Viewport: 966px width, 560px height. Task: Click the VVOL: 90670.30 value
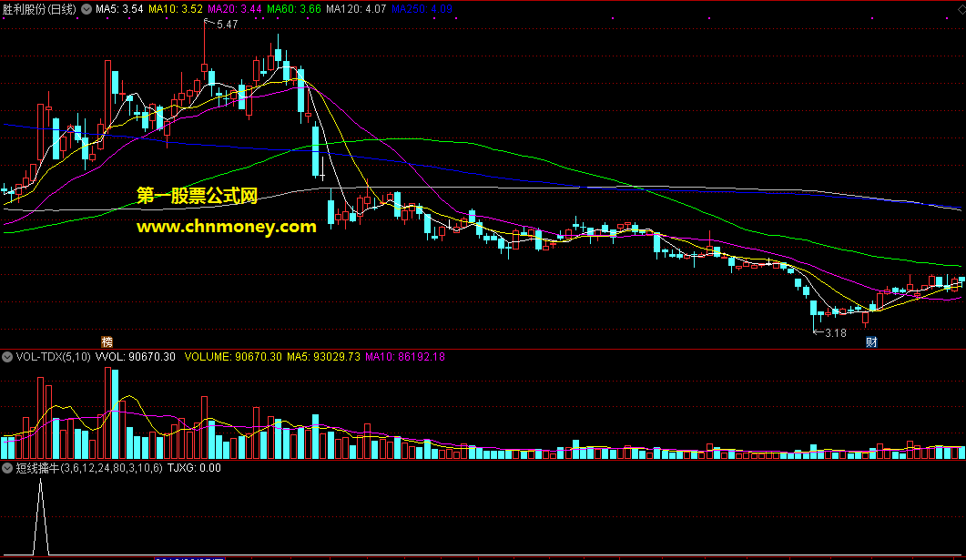[136, 357]
